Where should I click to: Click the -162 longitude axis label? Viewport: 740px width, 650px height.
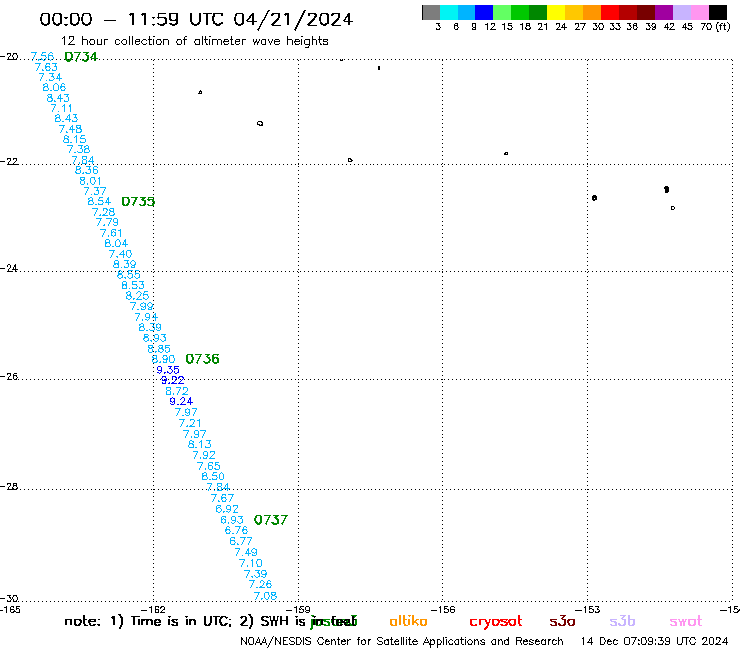coord(153,609)
